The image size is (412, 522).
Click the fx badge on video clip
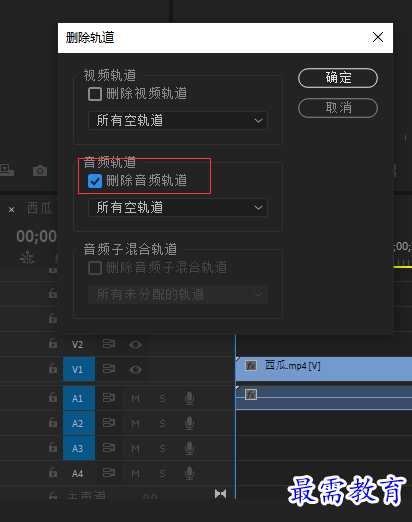[251, 366]
